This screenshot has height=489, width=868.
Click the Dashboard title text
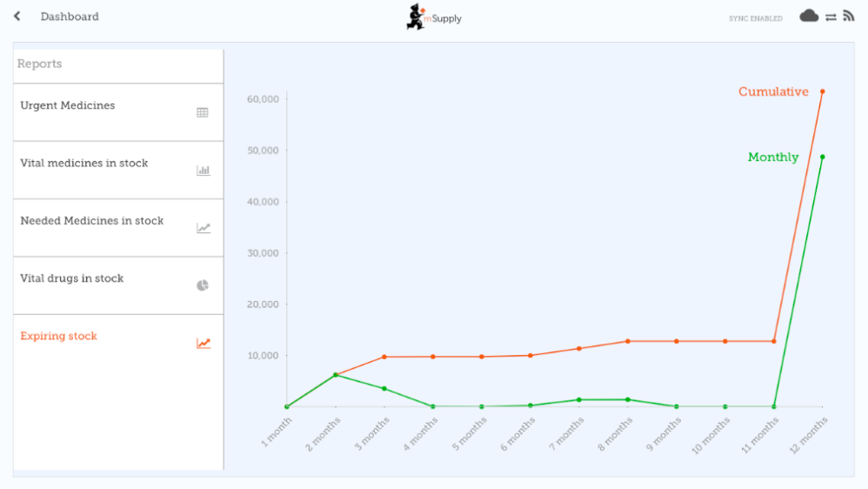[70, 17]
